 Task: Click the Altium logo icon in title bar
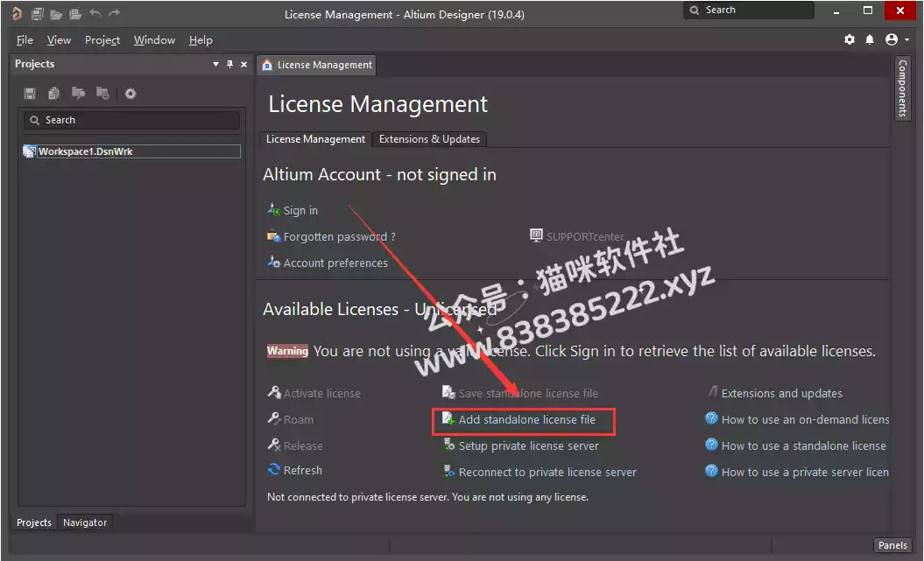tap(18, 13)
